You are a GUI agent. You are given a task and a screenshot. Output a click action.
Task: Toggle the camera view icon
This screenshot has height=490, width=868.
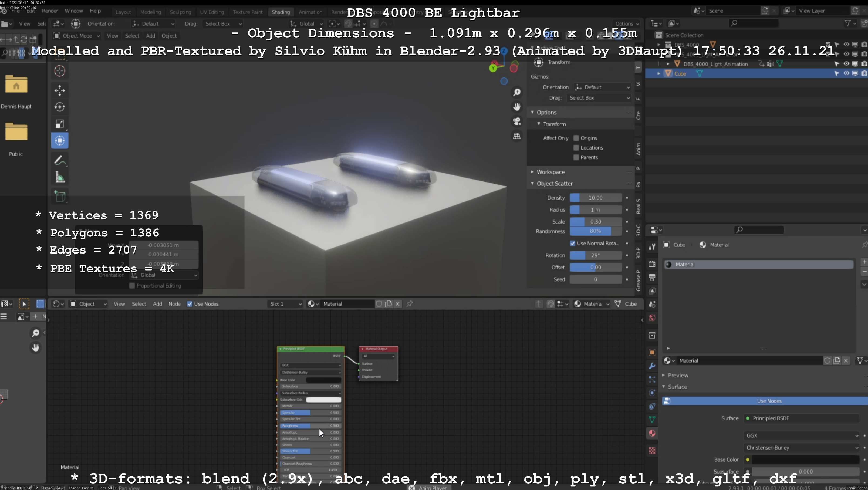(x=516, y=121)
